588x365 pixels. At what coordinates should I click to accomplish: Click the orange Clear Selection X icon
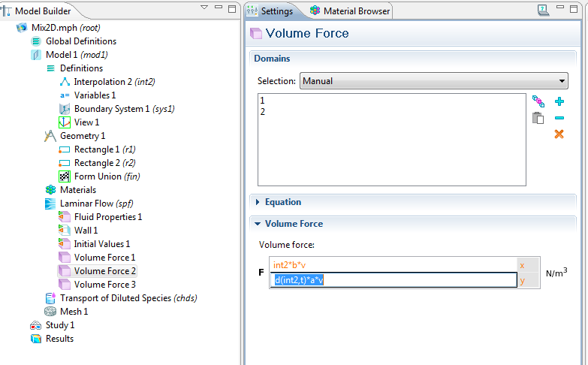(x=559, y=134)
